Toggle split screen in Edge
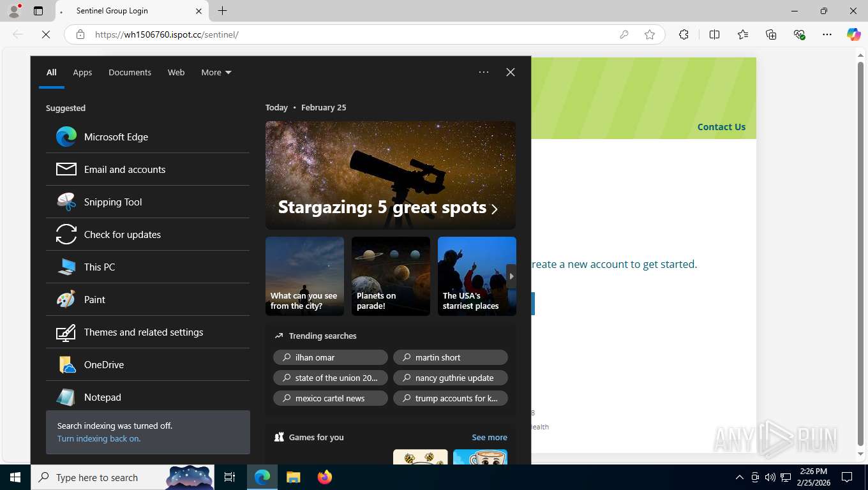868x490 pixels. (714, 34)
